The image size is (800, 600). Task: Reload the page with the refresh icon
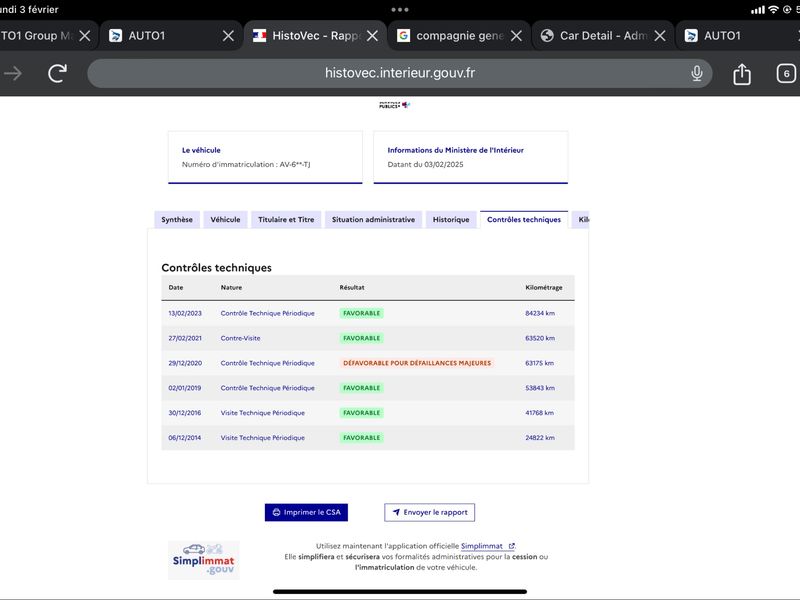58,73
